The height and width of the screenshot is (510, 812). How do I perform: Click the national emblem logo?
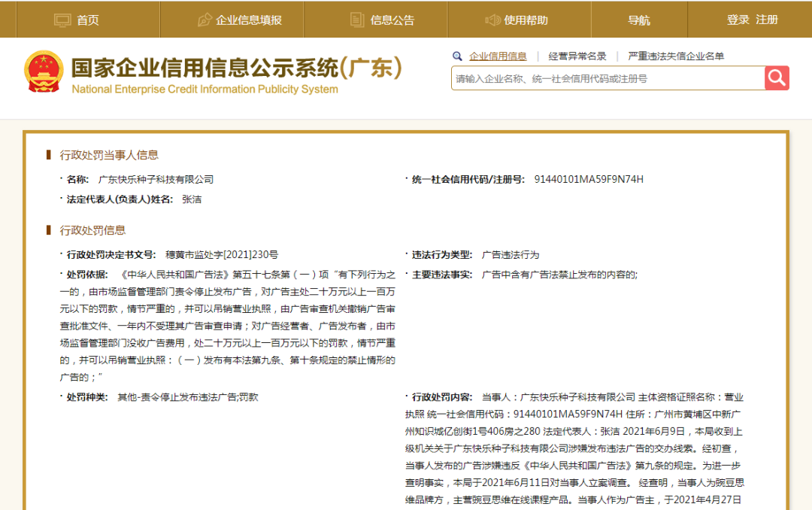(44, 71)
